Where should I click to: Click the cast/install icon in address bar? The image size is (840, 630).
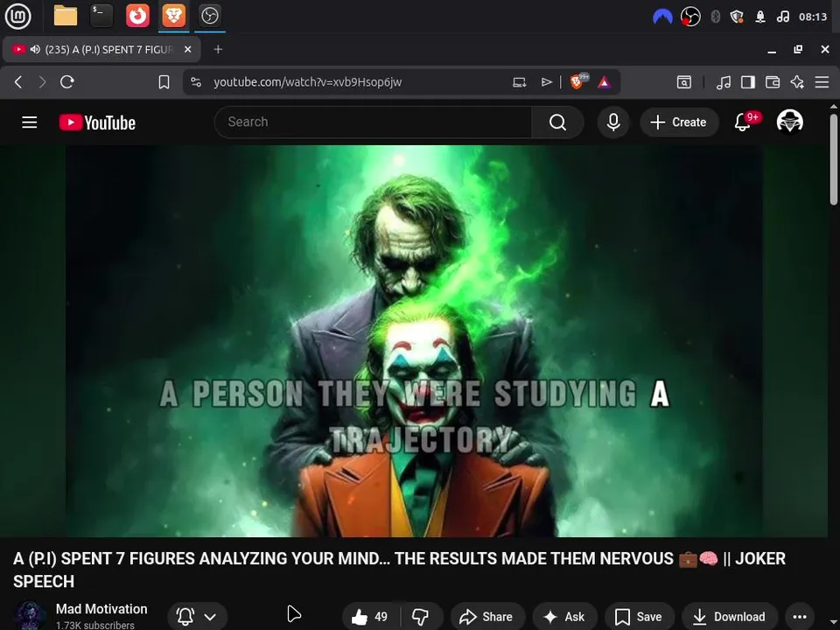pos(519,82)
